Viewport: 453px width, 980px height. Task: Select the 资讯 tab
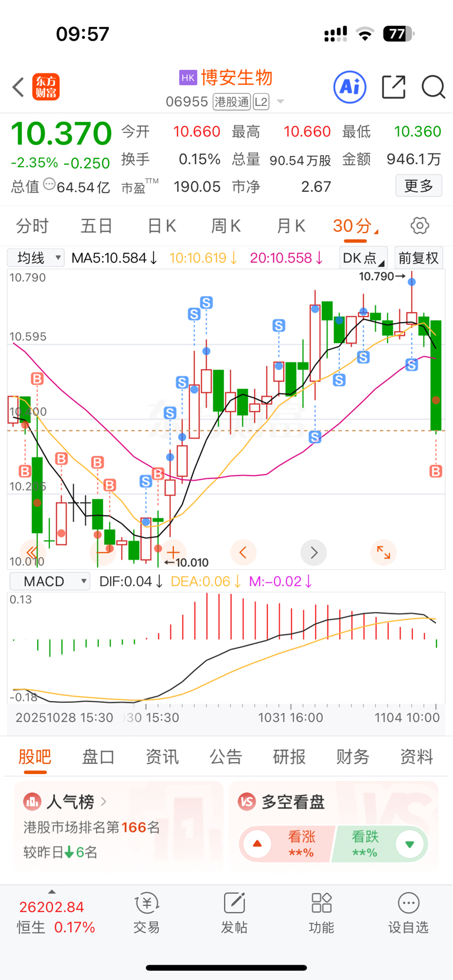162,756
